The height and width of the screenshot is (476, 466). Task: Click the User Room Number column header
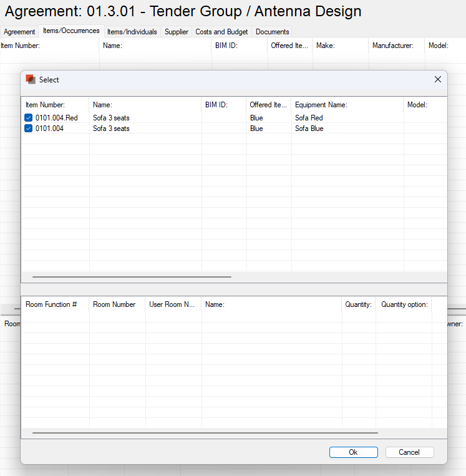[173, 304]
